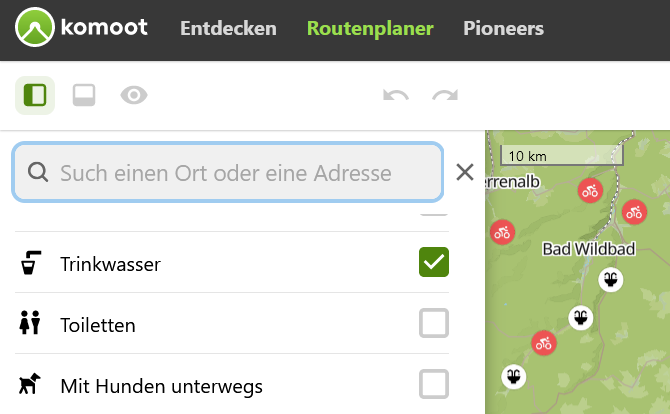Clear search with the X icon
The width and height of the screenshot is (670, 414).
(464, 173)
